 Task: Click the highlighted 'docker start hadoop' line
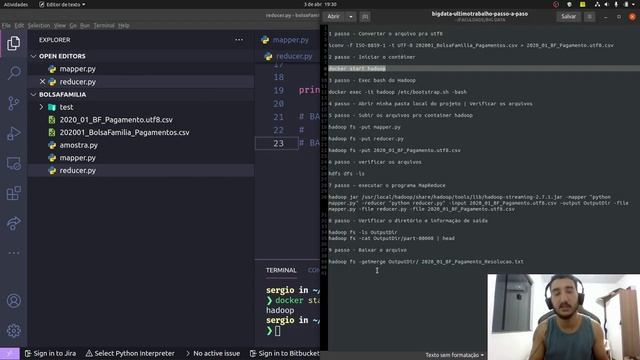tap(357, 69)
